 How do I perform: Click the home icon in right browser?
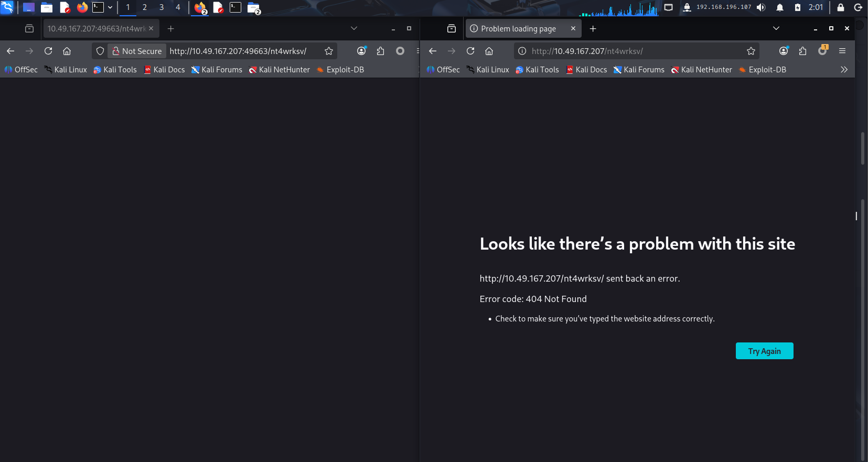(489, 51)
